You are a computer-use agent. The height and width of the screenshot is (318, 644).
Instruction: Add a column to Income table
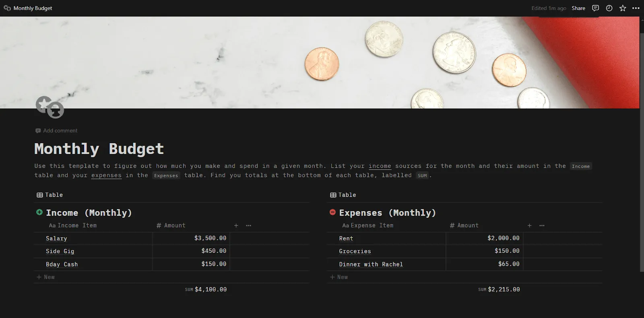(236, 226)
